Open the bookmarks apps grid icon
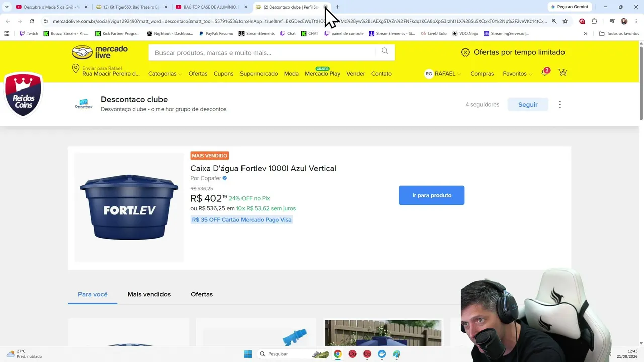Viewport: 644px width, 362px height. tap(7, 34)
